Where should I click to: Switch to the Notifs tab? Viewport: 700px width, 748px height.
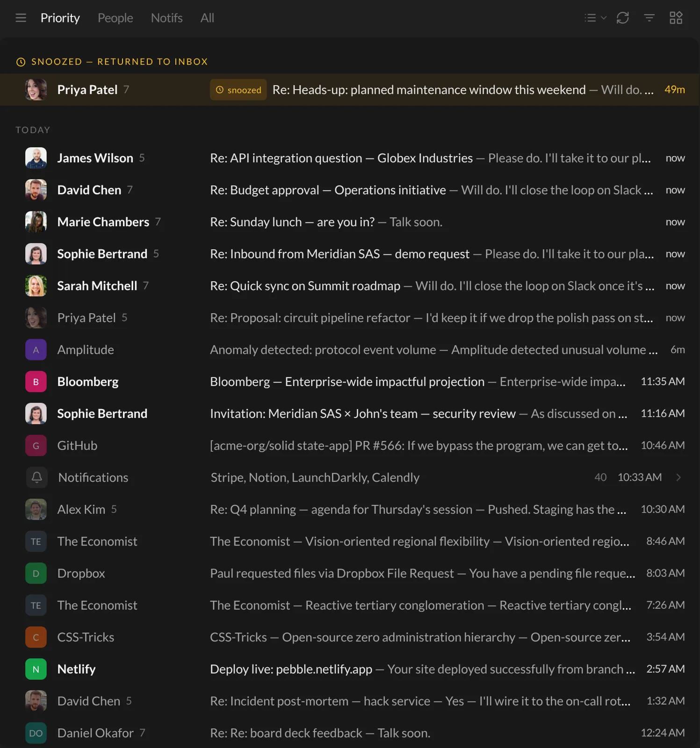coord(166,18)
